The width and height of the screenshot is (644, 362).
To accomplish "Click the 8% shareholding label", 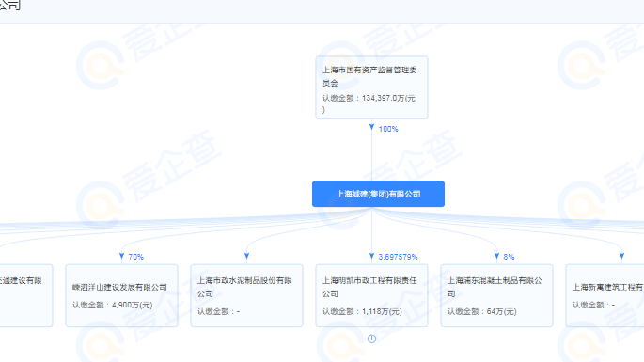I will tap(509, 257).
